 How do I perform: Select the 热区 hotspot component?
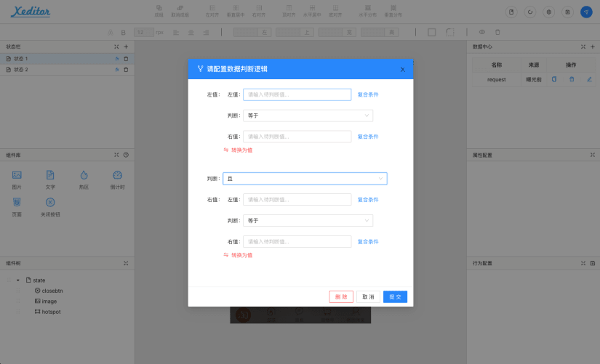(x=84, y=179)
